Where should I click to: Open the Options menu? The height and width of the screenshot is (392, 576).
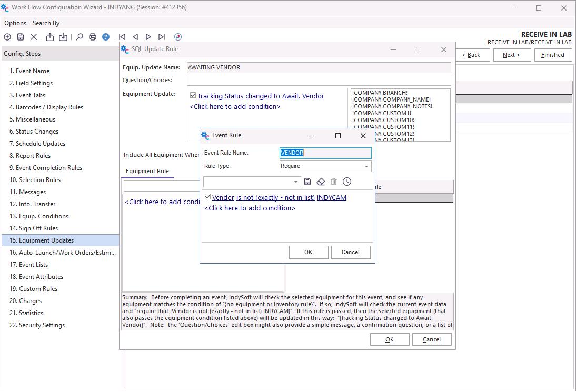[x=15, y=23]
